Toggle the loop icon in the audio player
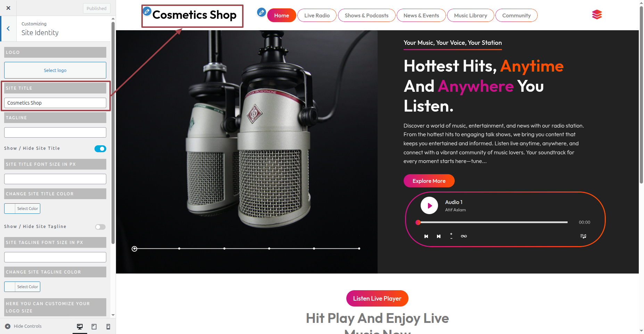The height and width of the screenshot is (334, 644). [x=464, y=236]
